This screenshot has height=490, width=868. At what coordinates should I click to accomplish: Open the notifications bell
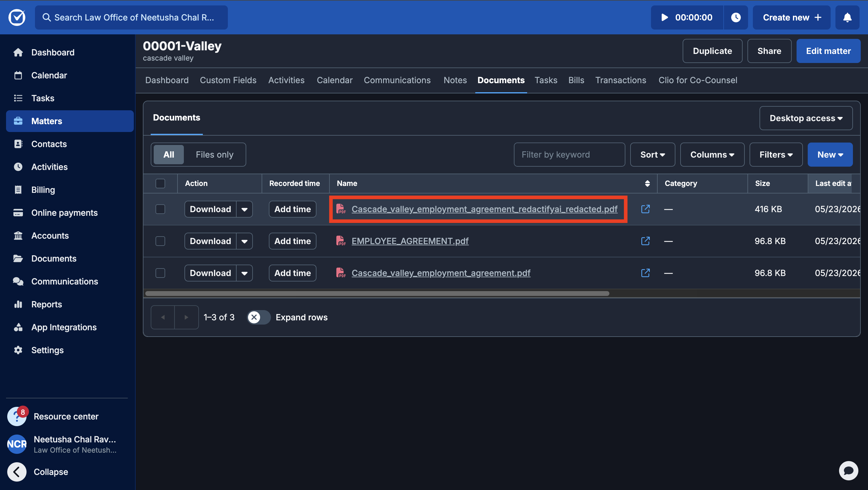847,17
